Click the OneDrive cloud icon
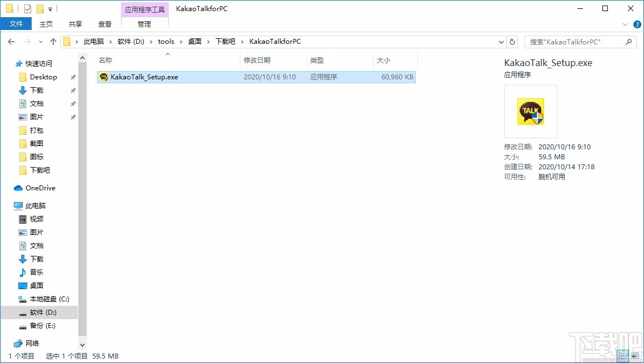 [18, 188]
